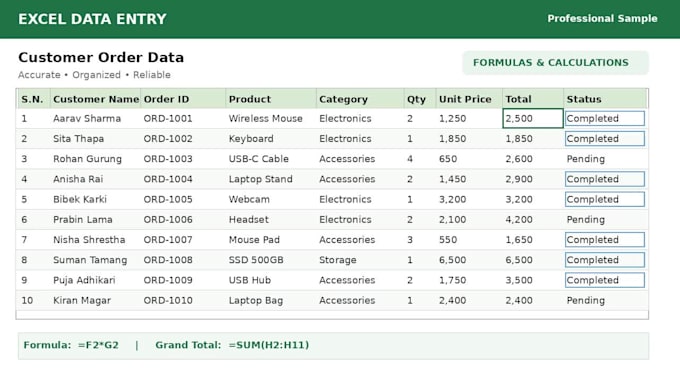
Task: Click Completed status for Nisha Shrestha
Action: point(605,240)
